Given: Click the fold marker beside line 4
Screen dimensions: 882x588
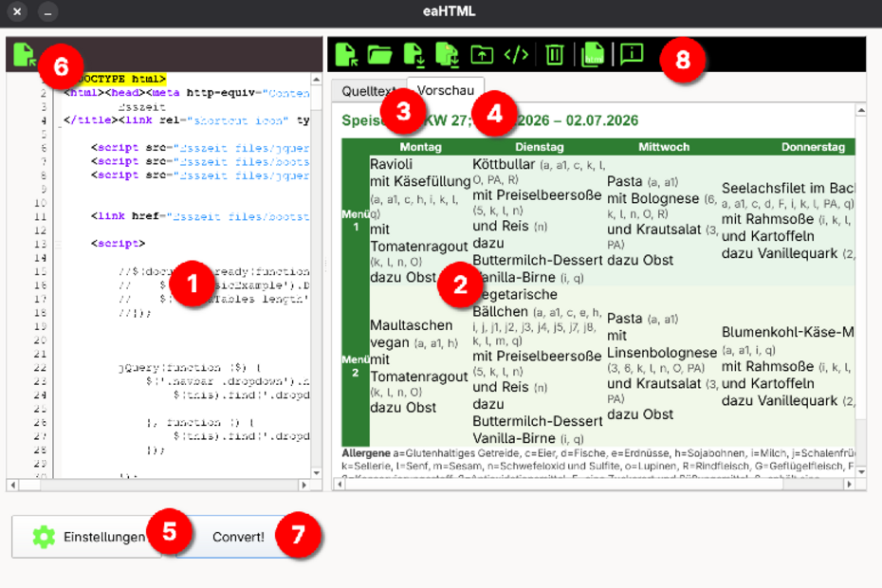Looking at the screenshot, I should click(x=59, y=126).
